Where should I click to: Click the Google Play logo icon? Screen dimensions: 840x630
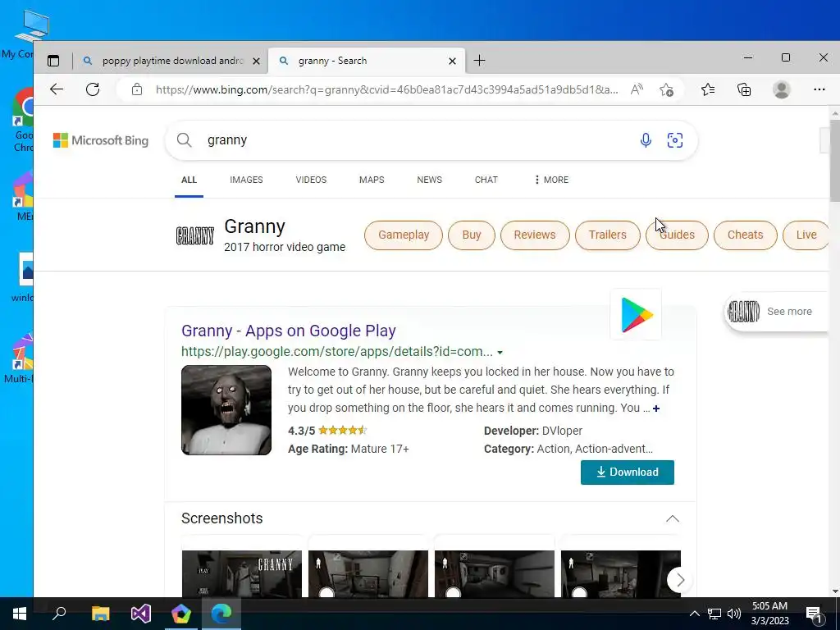636,314
